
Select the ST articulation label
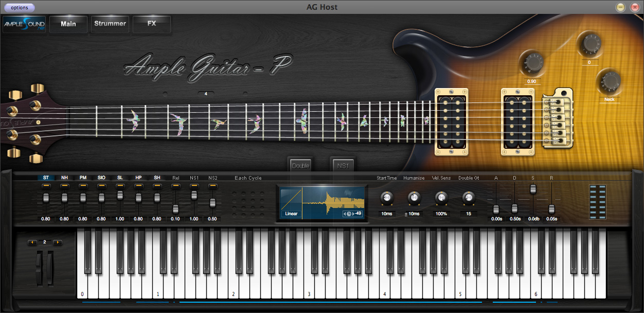pos(46,178)
